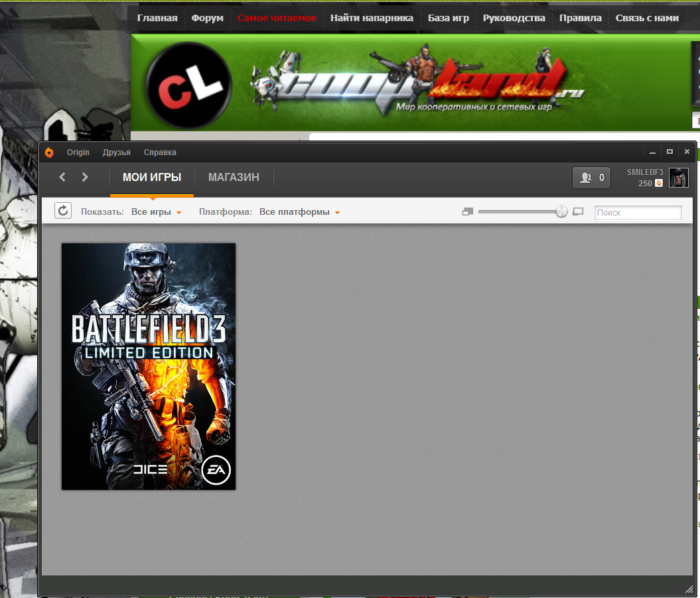Open the Правила website link

(581, 19)
